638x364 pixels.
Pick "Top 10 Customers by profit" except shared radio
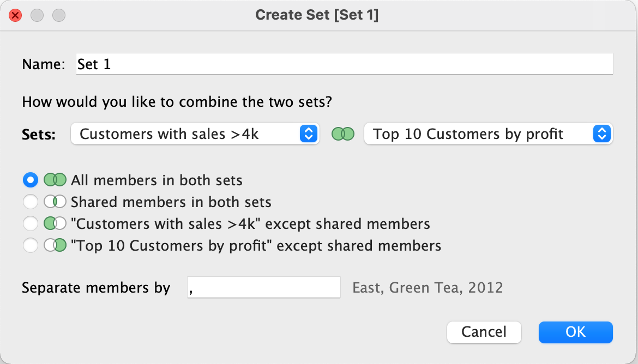pos(31,246)
